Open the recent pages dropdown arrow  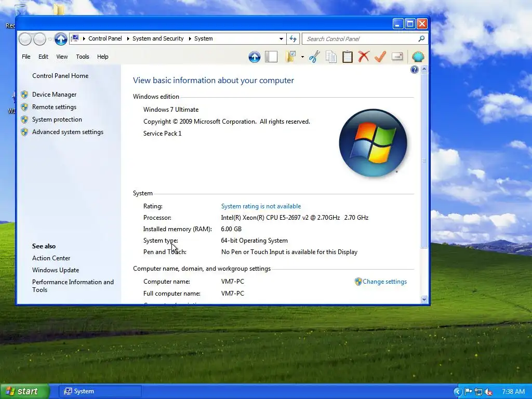pos(50,39)
